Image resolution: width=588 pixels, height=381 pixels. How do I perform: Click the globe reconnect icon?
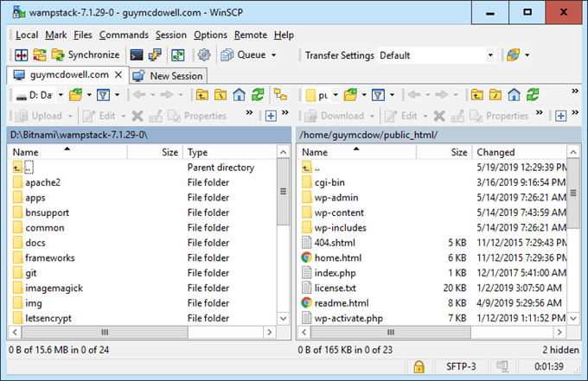click(514, 55)
